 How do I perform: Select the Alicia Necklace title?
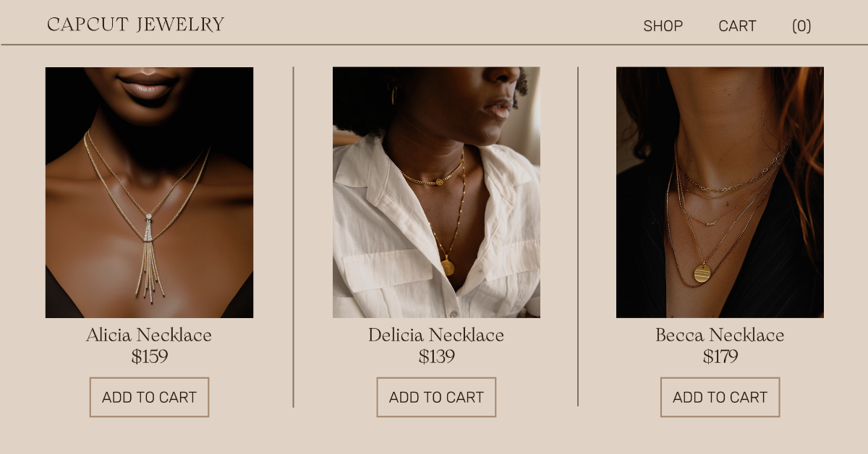149,335
